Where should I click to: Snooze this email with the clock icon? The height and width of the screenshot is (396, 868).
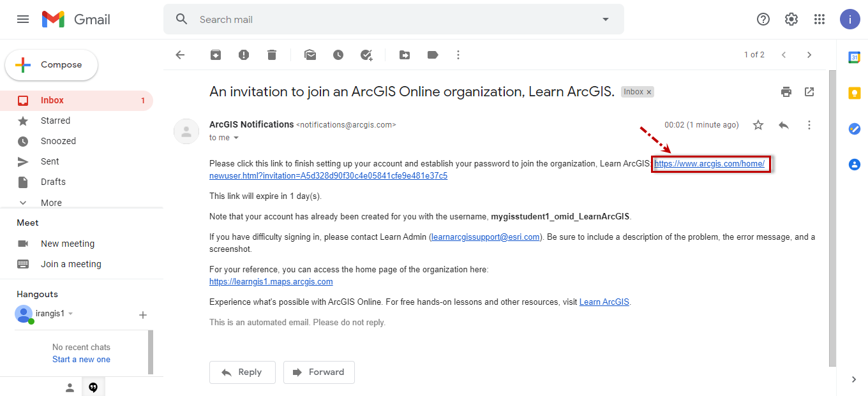pyautogui.click(x=338, y=55)
